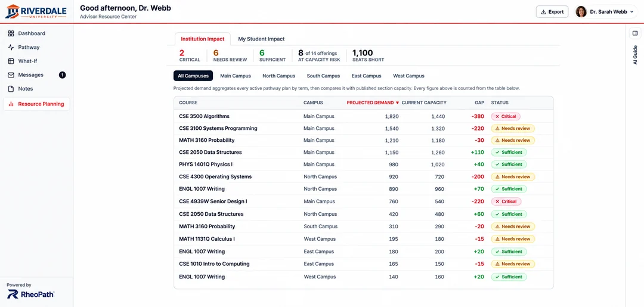This screenshot has height=307, width=644.
Task: Select the CSE 3500 Algorithms course name
Action: (x=204, y=117)
